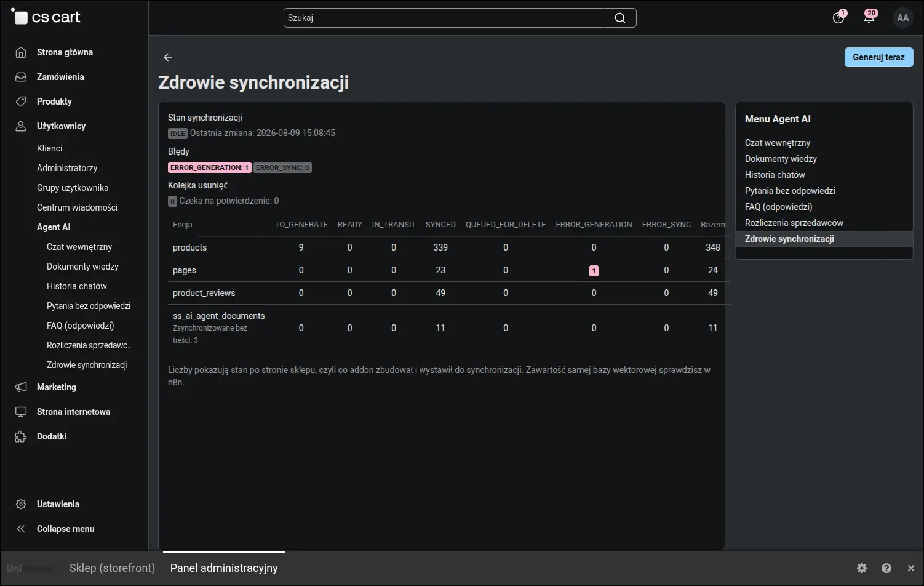Open FAQ (odpowiedzi) in Menu Agent AI
This screenshot has height=586, width=924.
pyautogui.click(x=779, y=207)
